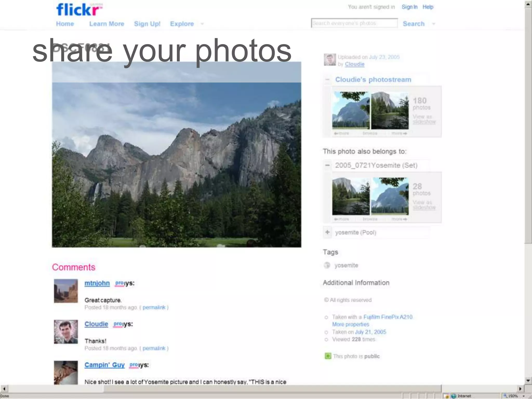
Task: Collapse Cloudie's photostream section
Action: (x=328, y=79)
